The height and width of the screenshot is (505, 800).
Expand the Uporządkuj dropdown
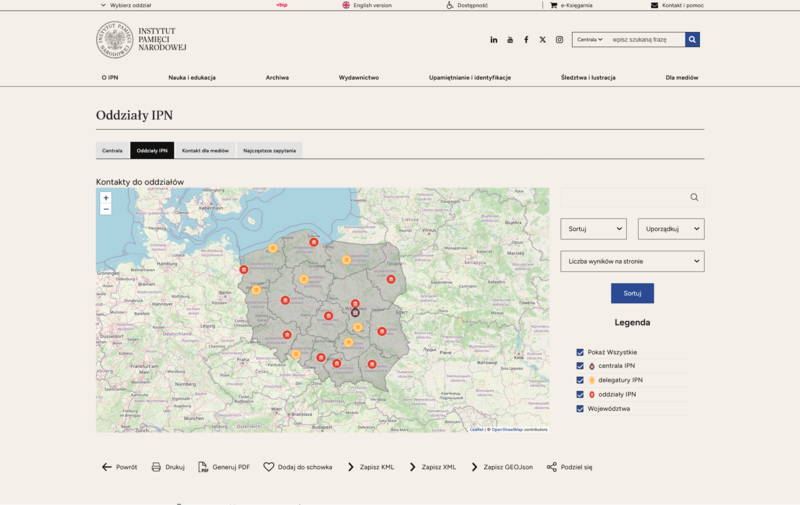click(670, 229)
